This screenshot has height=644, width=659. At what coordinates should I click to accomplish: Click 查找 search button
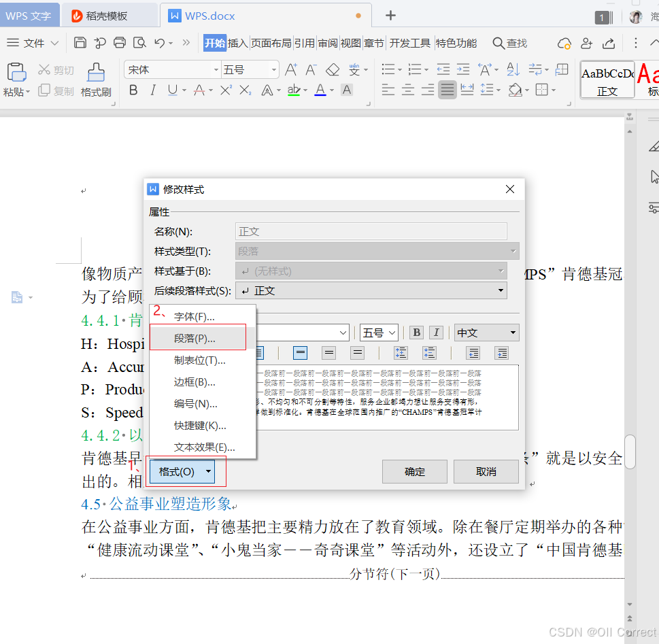510,43
